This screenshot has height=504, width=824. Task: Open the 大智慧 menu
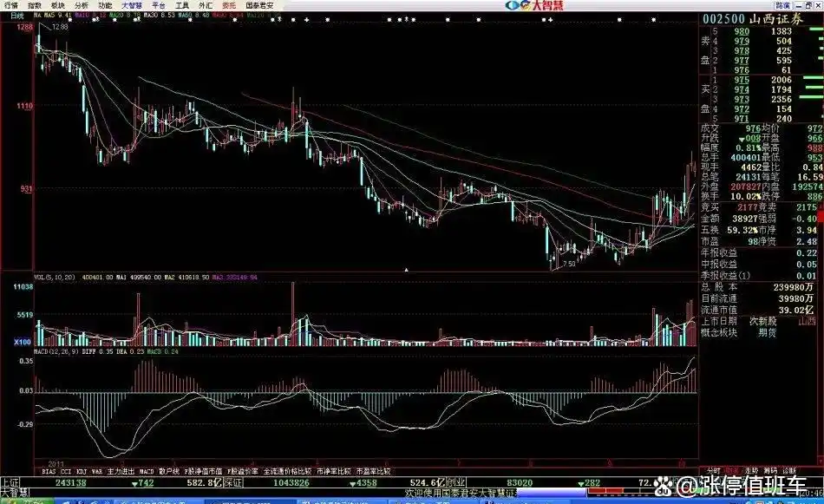(132, 5)
